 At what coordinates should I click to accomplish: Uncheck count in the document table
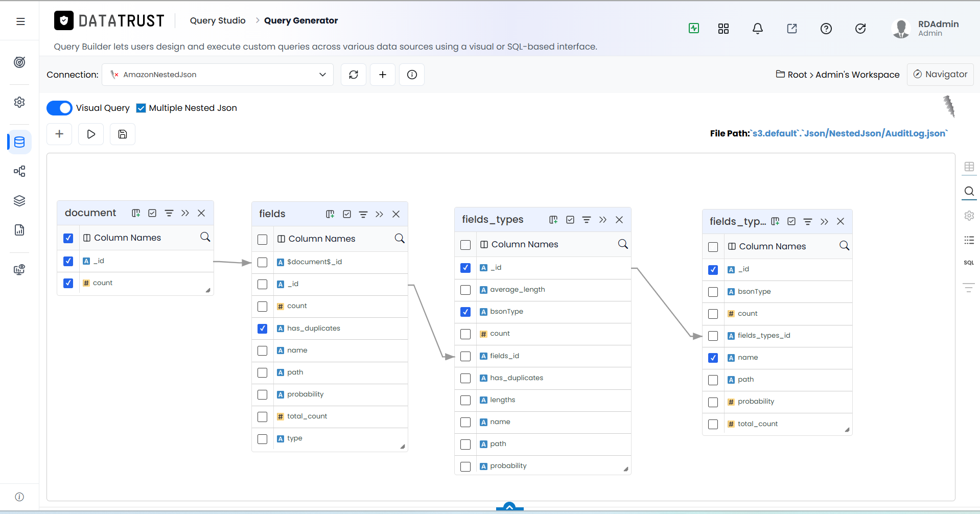point(68,283)
